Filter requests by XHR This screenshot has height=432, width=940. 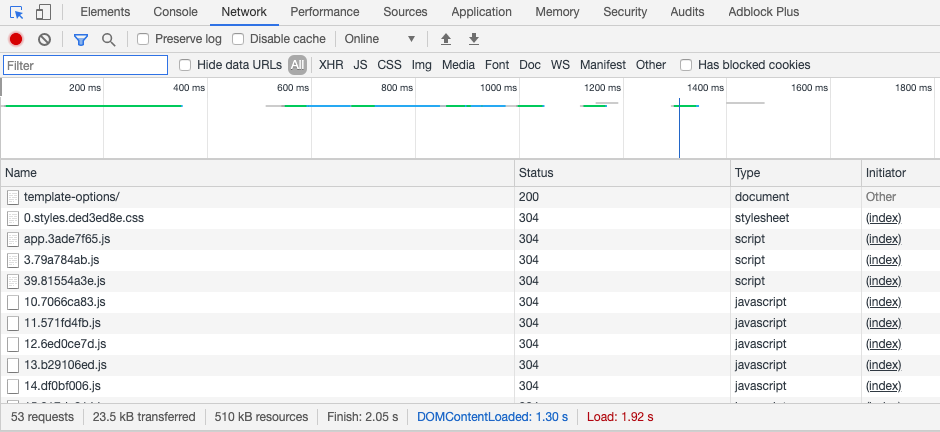pos(331,65)
